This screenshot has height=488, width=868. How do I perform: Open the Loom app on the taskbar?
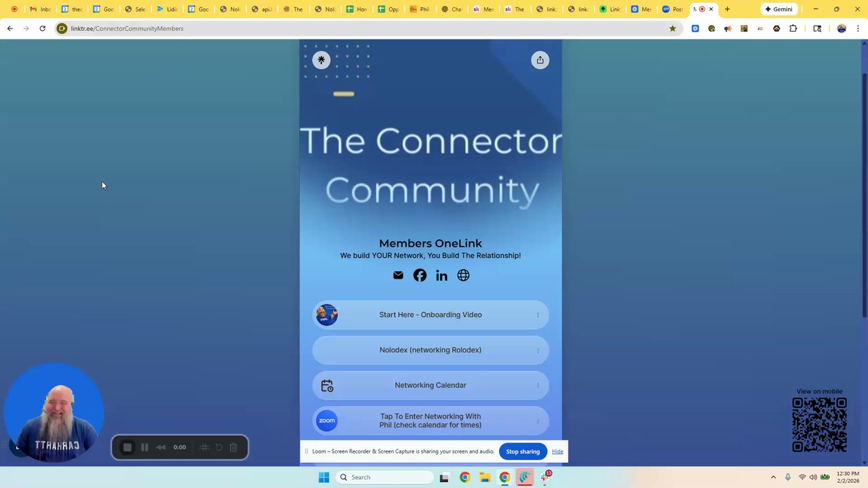point(525,477)
